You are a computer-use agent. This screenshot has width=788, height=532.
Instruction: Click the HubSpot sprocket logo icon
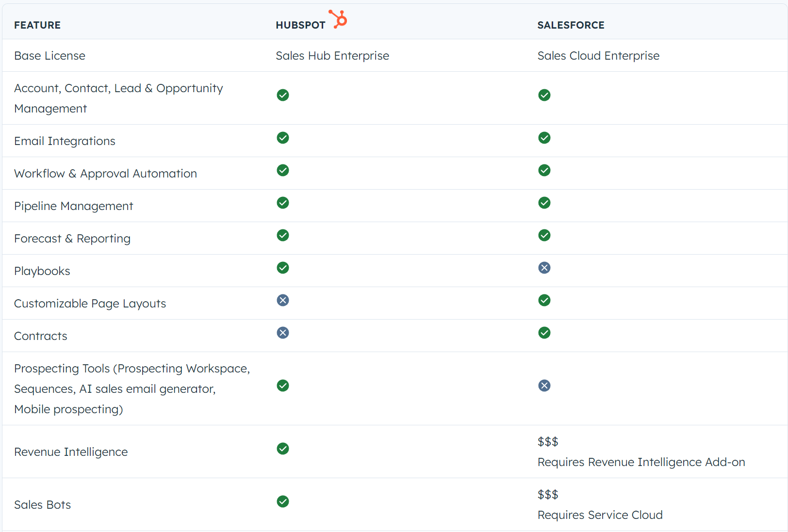point(338,19)
